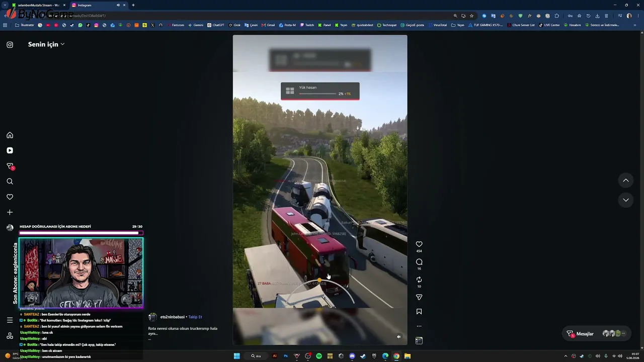Open taskbar search box 'Ara'
644x362 pixels.
click(x=257, y=356)
